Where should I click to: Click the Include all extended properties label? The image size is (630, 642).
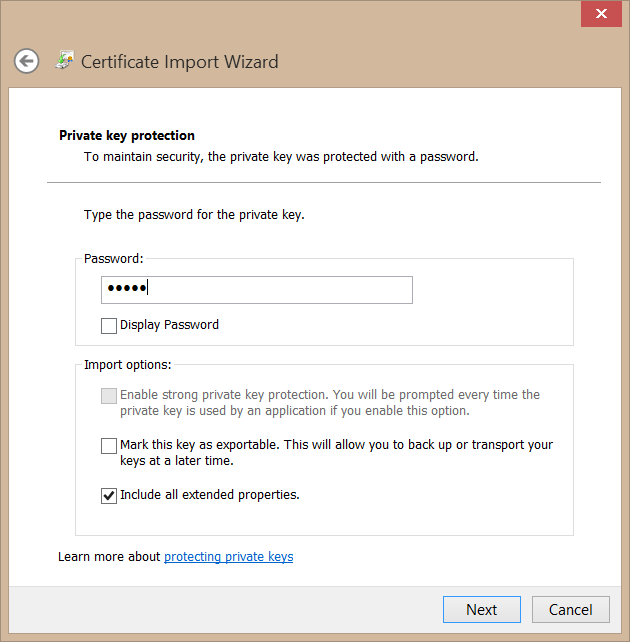(x=210, y=495)
